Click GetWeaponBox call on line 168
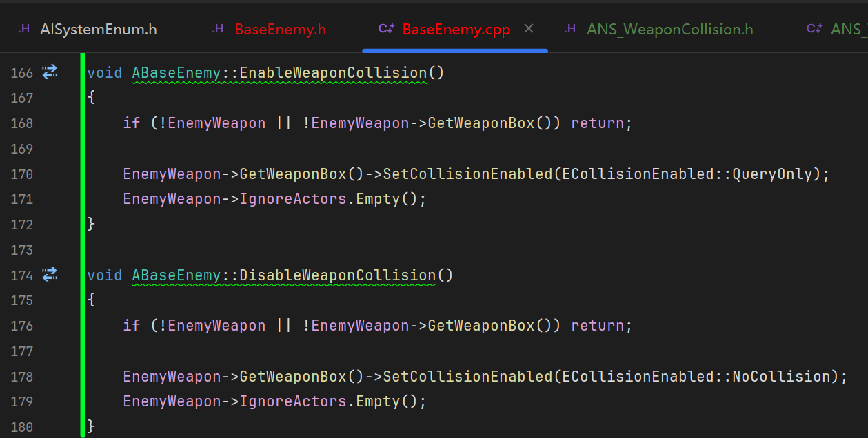 click(481, 123)
